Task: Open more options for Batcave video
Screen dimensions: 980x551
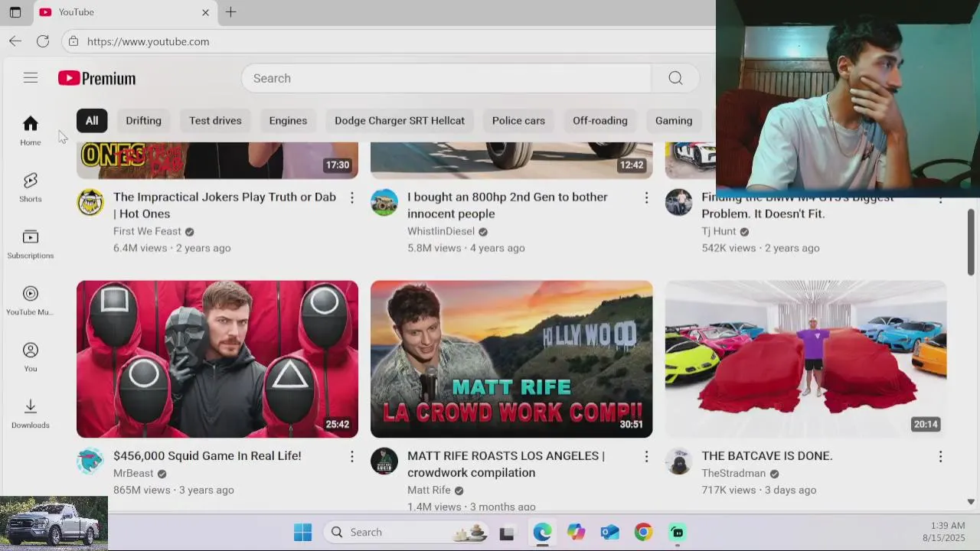Action: (x=940, y=456)
